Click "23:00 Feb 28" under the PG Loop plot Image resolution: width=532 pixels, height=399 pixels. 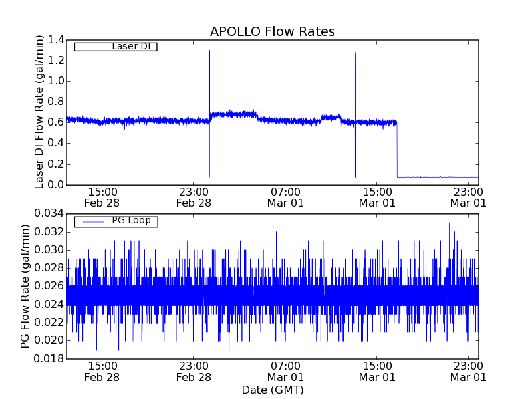194,372
